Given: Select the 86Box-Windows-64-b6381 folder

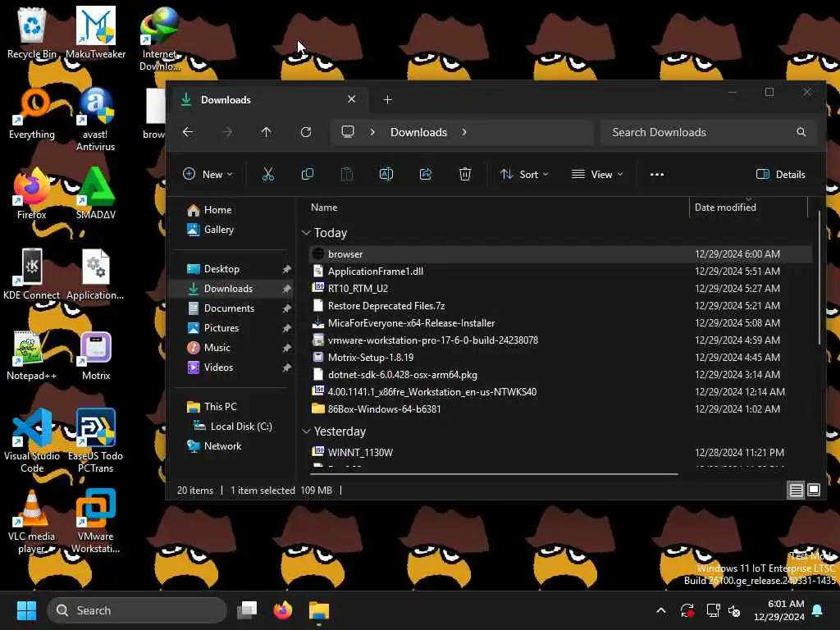Looking at the screenshot, I should (x=560, y=409).
